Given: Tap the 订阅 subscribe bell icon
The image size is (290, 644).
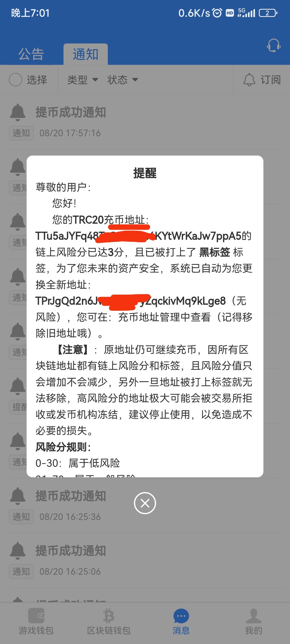Looking at the screenshot, I should [249, 80].
